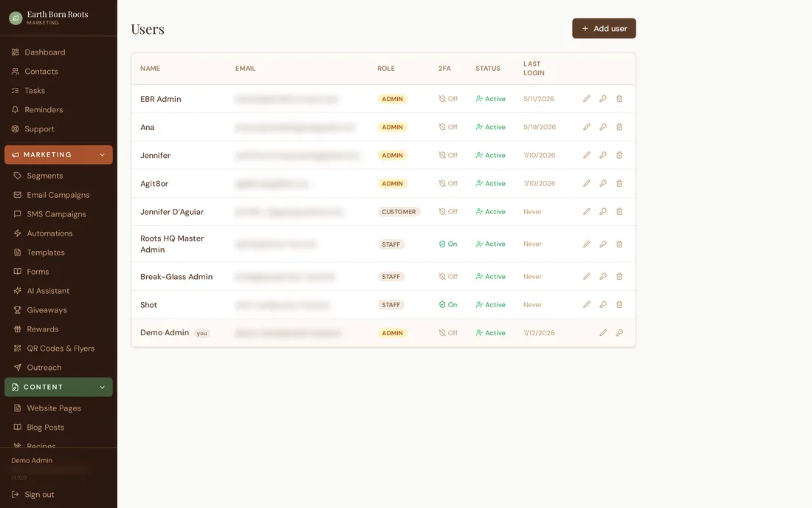This screenshot has height=508, width=812.
Task: Delete the EBR Admin user with trash icon
Action: (x=619, y=99)
